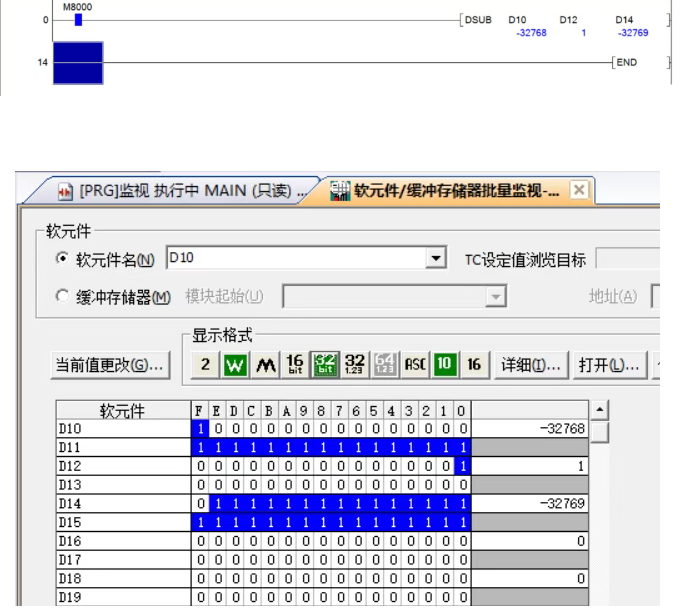The image size is (681, 610).
Task: Click the 打开 button
Action: (x=608, y=365)
